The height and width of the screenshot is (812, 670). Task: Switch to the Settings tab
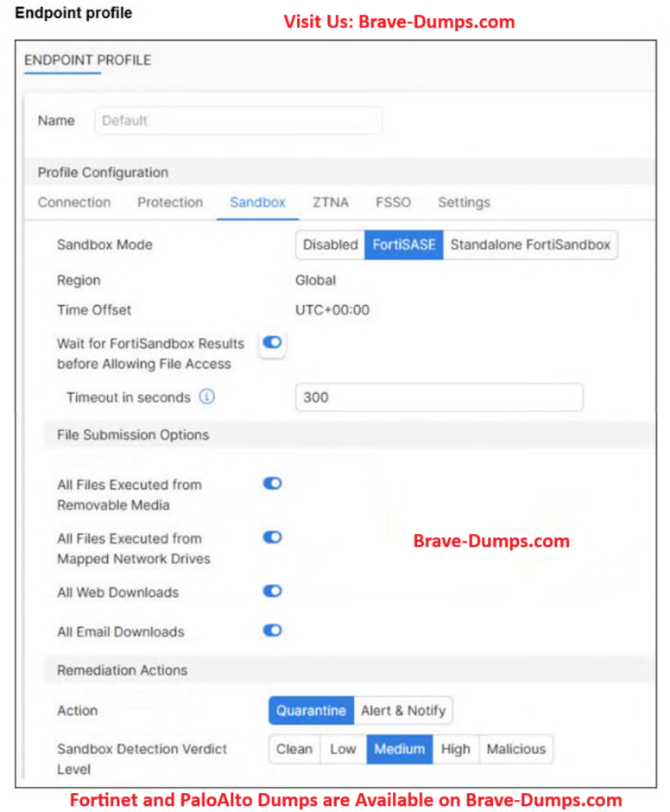(464, 202)
